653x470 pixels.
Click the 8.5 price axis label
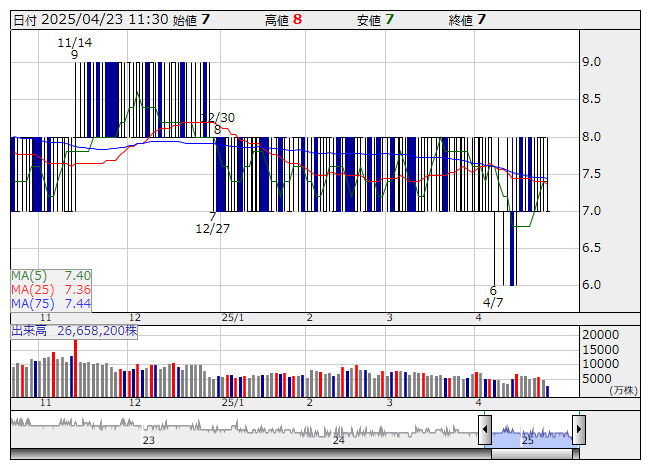591,99
